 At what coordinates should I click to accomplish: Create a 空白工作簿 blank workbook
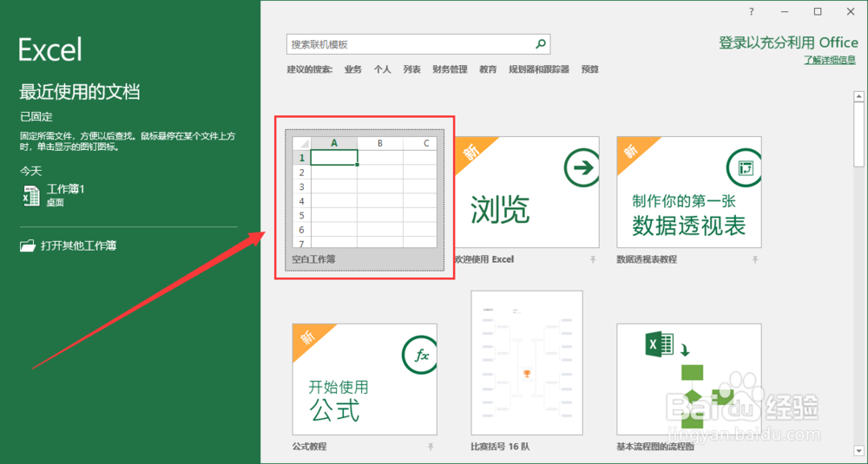pyautogui.click(x=365, y=200)
